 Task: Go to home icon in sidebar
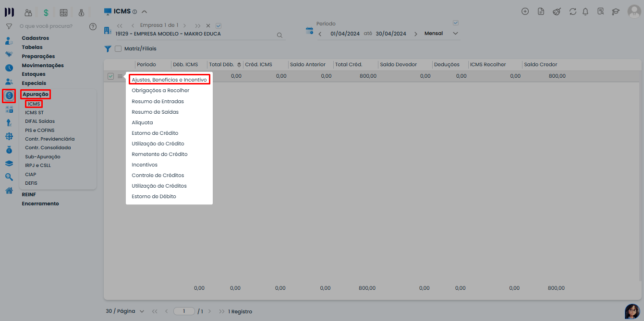[9, 190]
